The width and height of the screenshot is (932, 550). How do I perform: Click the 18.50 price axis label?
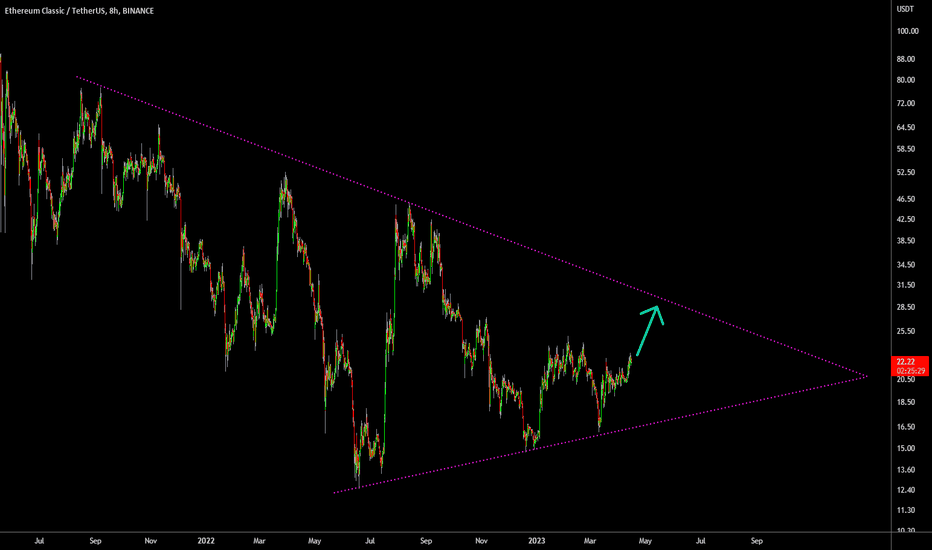tap(906, 402)
